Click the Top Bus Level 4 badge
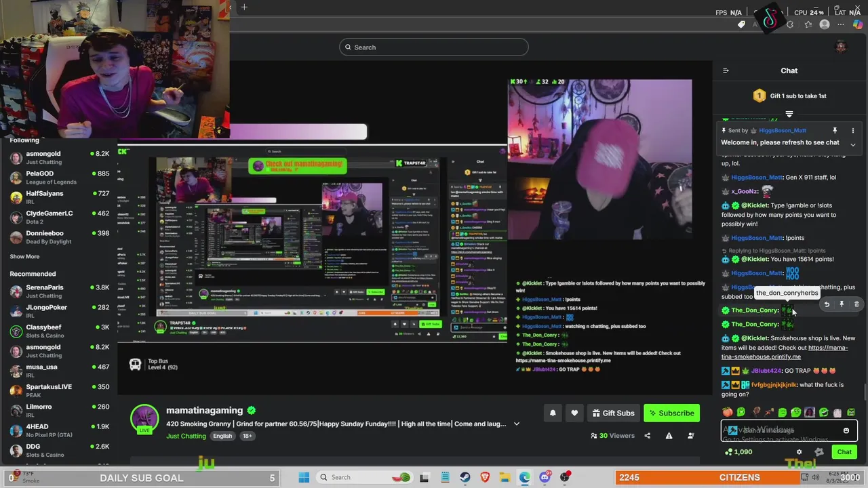868x488 pixels. click(154, 365)
